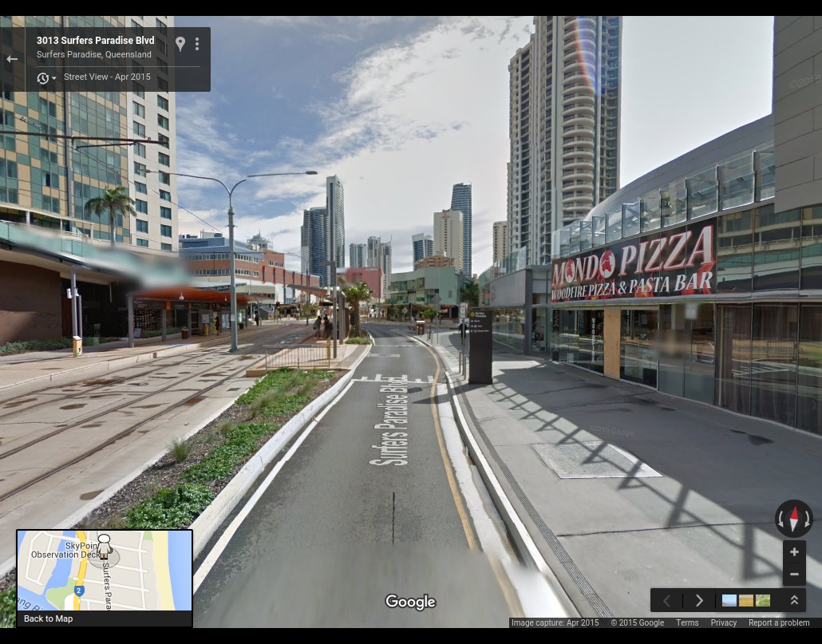Click the location pin icon beside the address
This screenshot has height=644, width=822.
click(x=180, y=44)
